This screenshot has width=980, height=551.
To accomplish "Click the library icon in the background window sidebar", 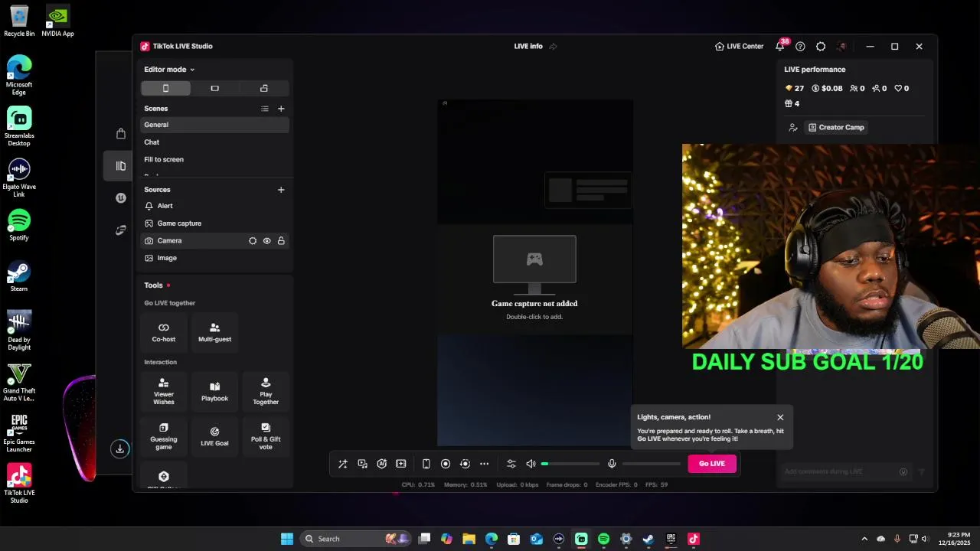I will 120,166.
